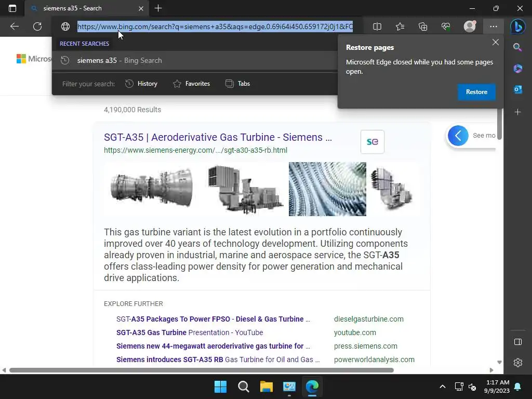Viewport: 532px width, 399px height.
Task: Open Collections toolbar icon
Action: pyautogui.click(x=423, y=26)
